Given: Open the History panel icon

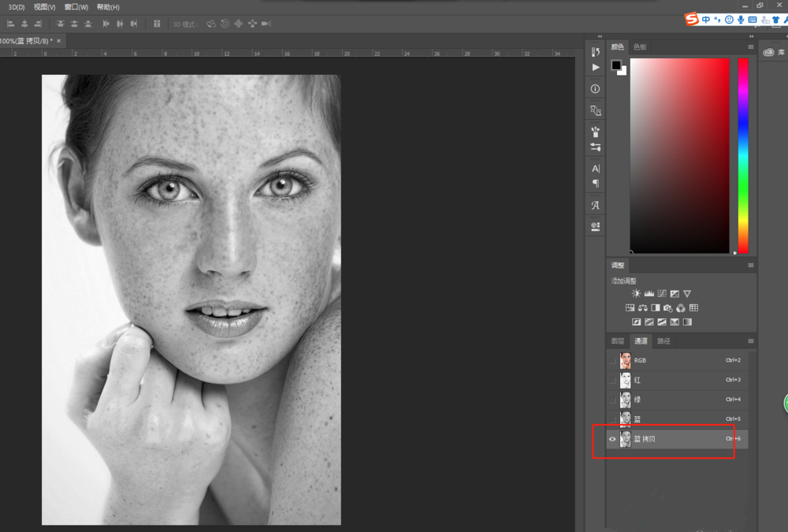Looking at the screenshot, I should 596,52.
